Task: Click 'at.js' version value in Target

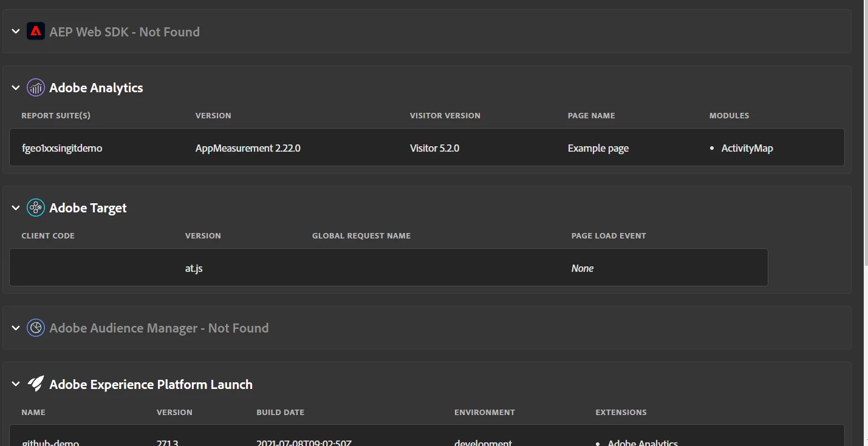Action: pyautogui.click(x=194, y=268)
